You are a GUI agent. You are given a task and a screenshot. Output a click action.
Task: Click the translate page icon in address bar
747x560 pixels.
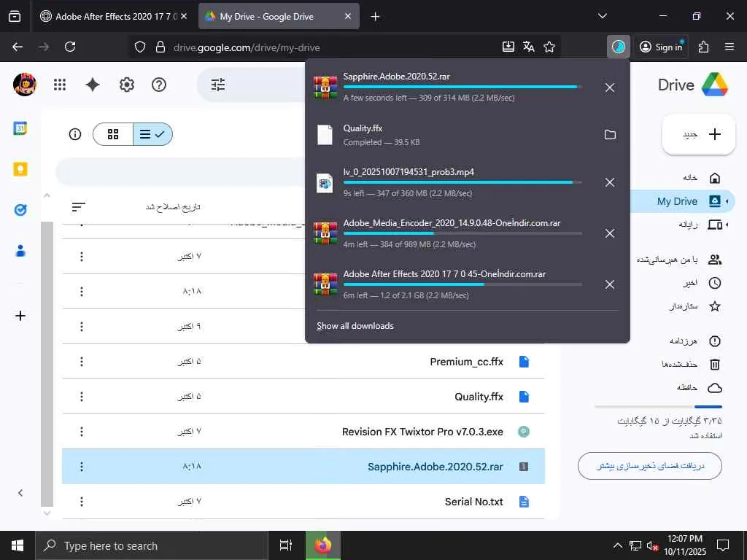tap(528, 47)
